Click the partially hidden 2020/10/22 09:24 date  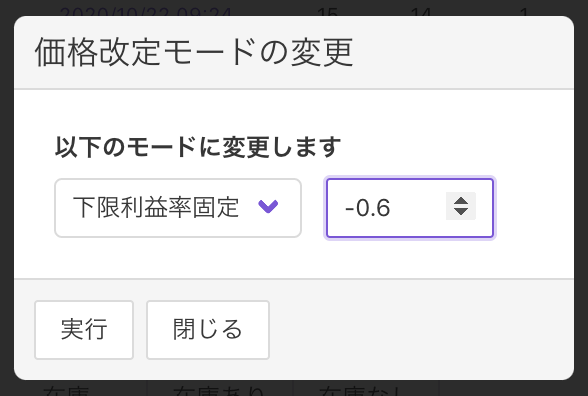145,11
